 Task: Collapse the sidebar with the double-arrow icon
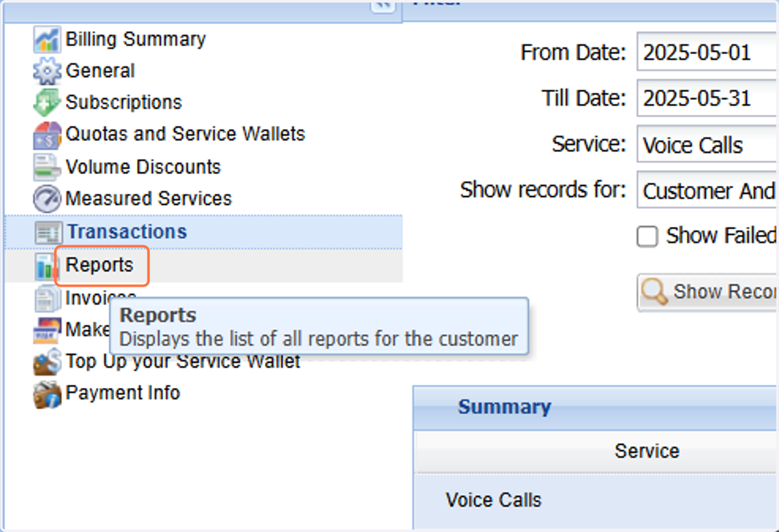[383, 5]
